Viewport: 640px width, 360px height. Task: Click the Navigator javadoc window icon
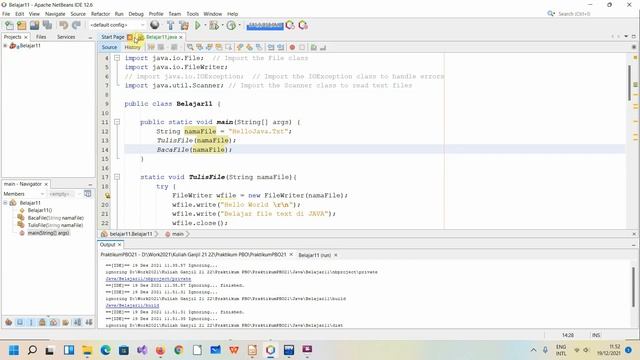(x=87, y=193)
